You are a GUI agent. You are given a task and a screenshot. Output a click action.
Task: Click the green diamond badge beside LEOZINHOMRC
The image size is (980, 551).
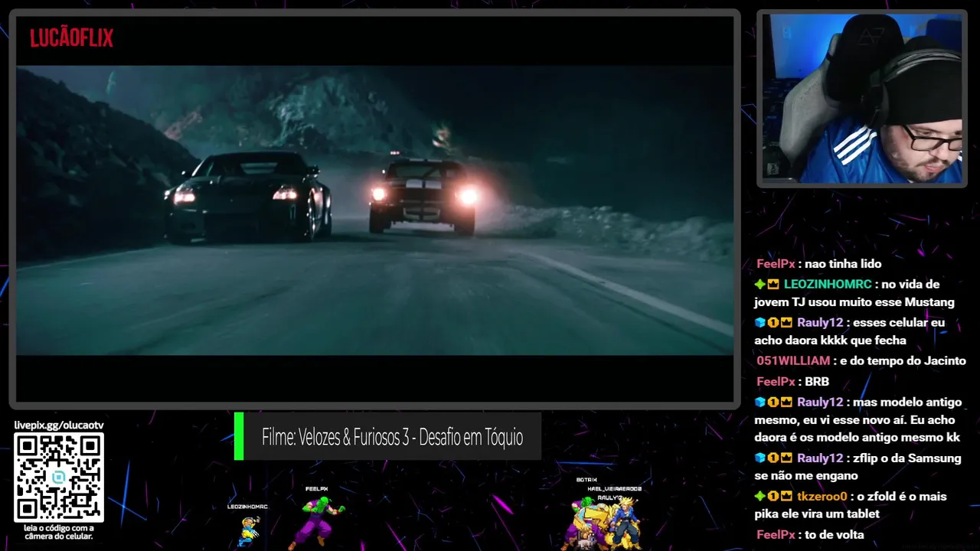pos(759,284)
